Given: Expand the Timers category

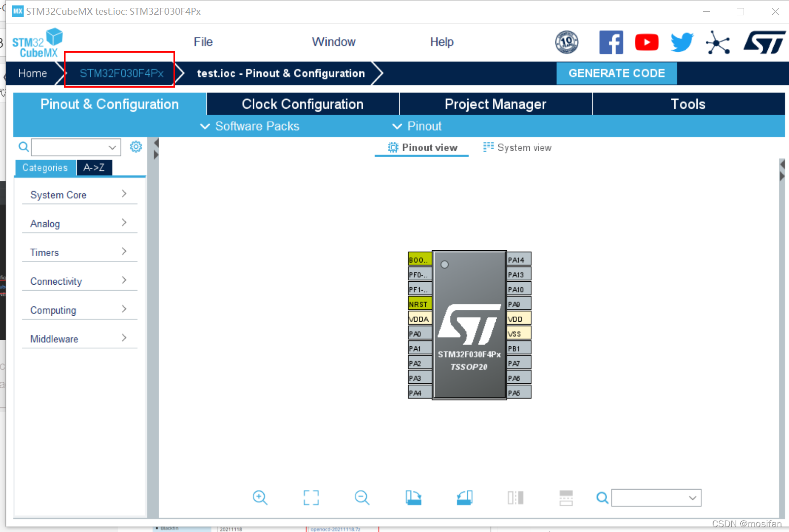Looking at the screenshot, I should (x=79, y=252).
